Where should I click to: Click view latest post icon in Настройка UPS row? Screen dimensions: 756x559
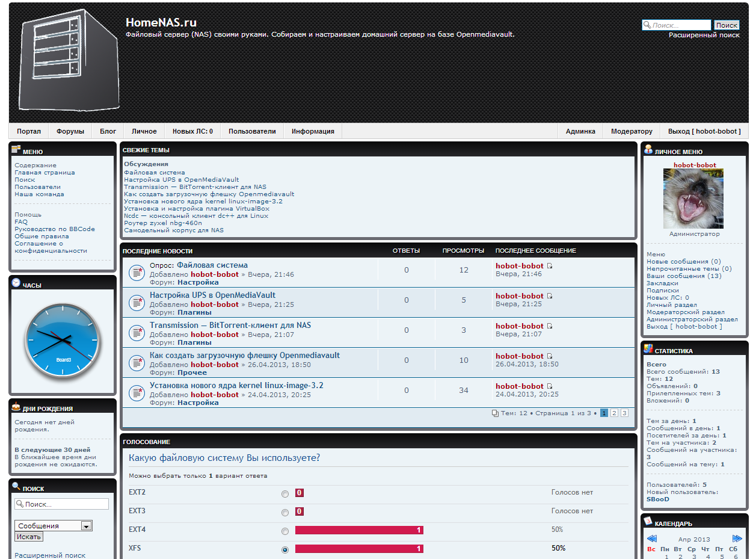click(x=549, y=296)
